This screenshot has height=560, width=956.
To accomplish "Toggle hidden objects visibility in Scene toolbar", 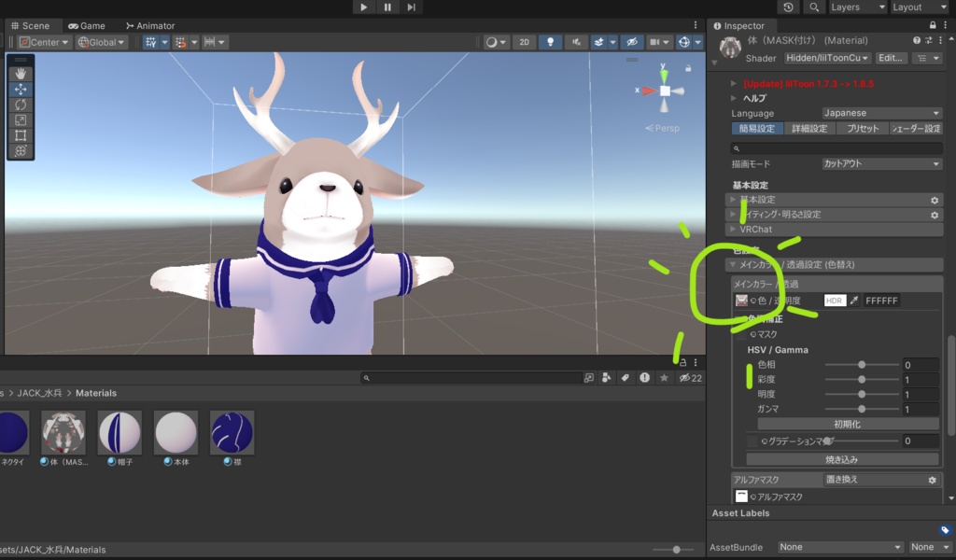I will coord(632,42).
